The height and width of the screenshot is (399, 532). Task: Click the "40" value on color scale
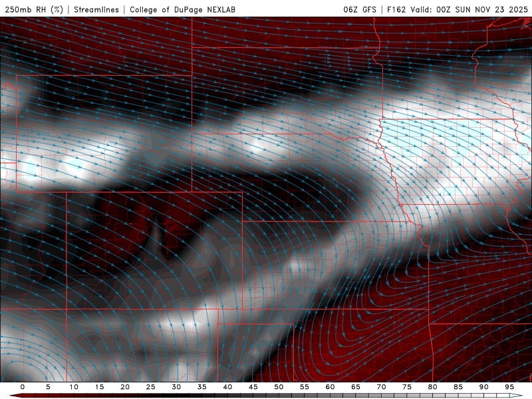[x=227, y=387]
